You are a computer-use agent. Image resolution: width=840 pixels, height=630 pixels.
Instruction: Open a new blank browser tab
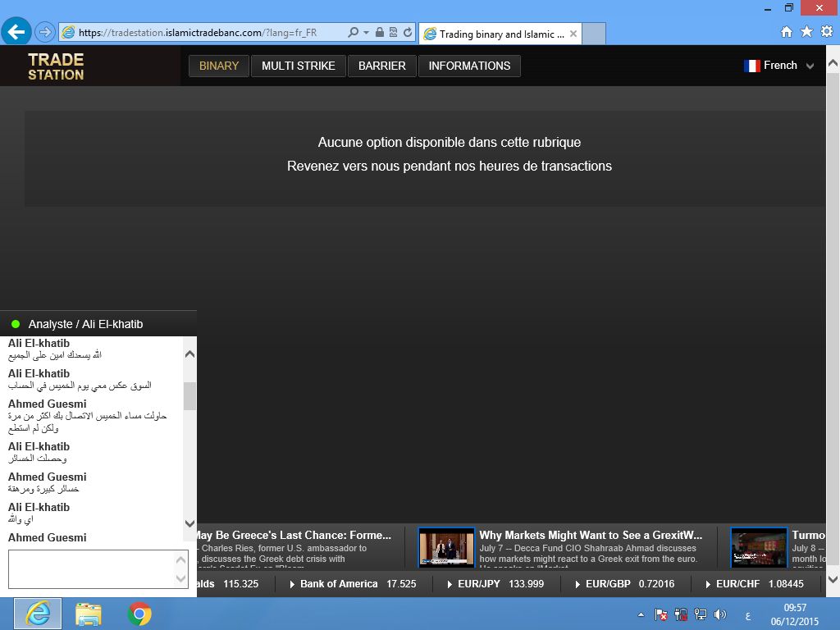(594, 34)
